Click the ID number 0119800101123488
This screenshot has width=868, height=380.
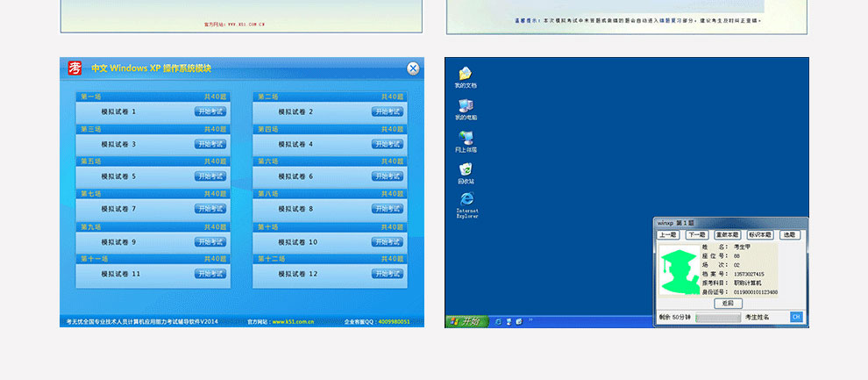pyautogui.click(x=756, y=292)
